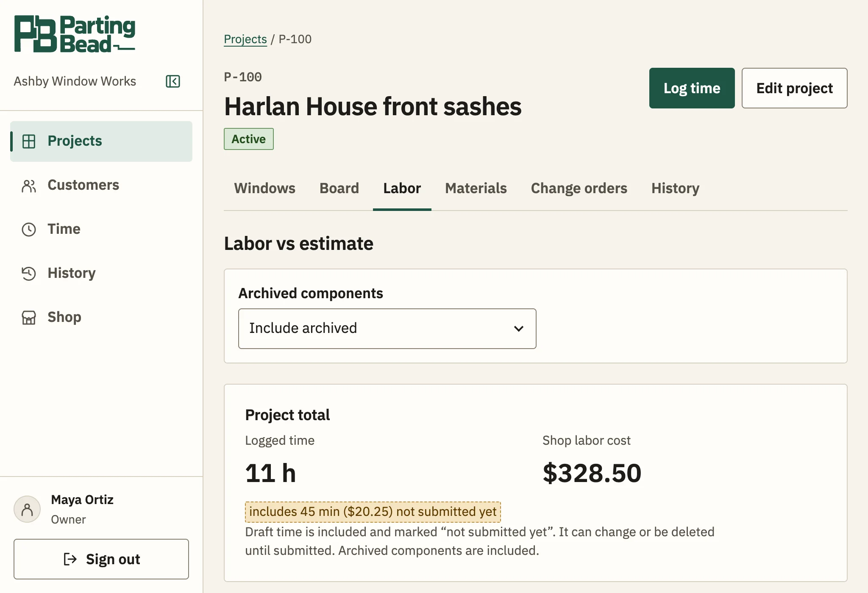Follow the Projects breadcrumb link

pyautogui.click(x=245, y=39)
